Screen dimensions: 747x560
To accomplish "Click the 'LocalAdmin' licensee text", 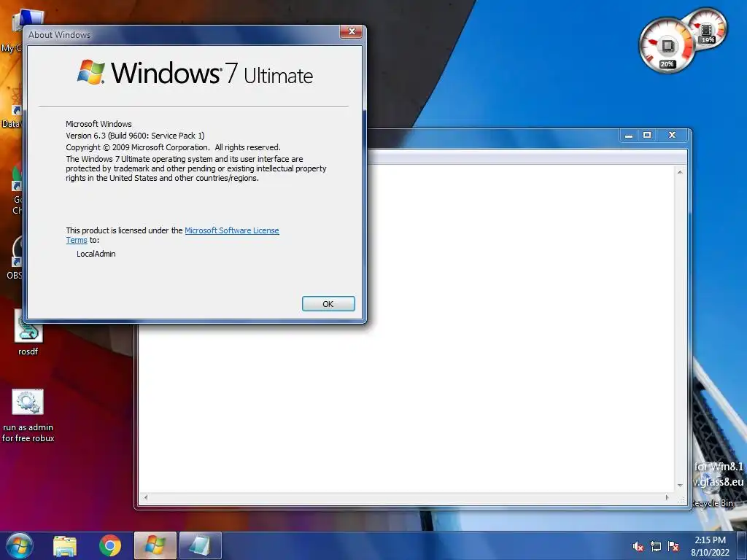I will pyautogui.click(x=96, y=254).
